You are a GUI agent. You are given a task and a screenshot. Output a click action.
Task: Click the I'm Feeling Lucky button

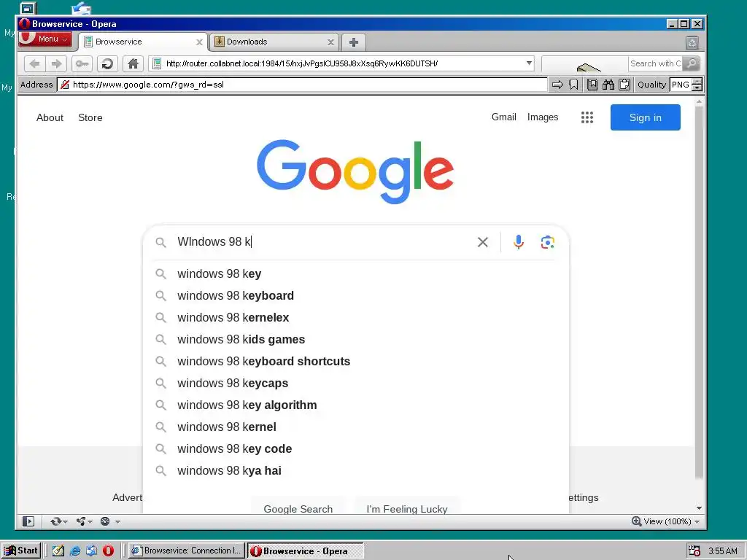407,506
